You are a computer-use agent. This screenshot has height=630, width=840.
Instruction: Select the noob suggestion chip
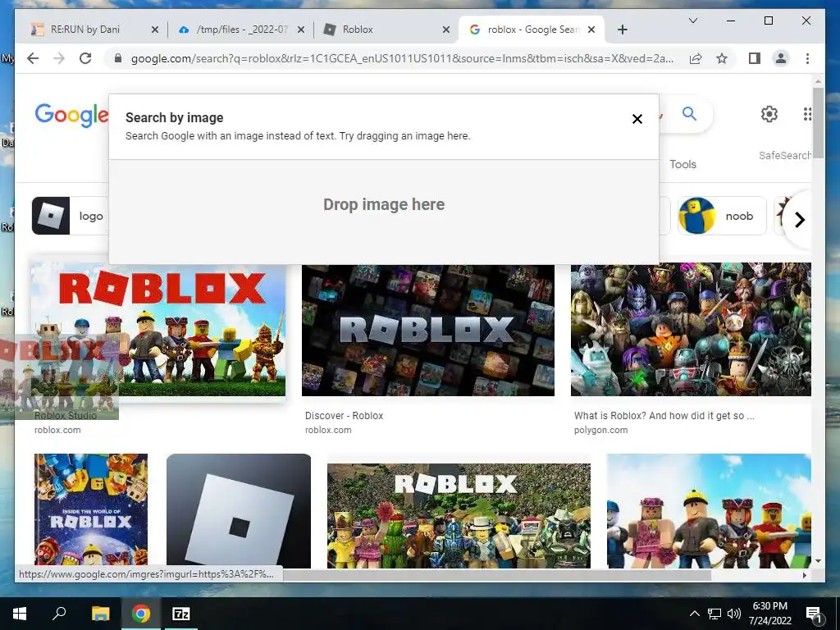coord(722,216)
